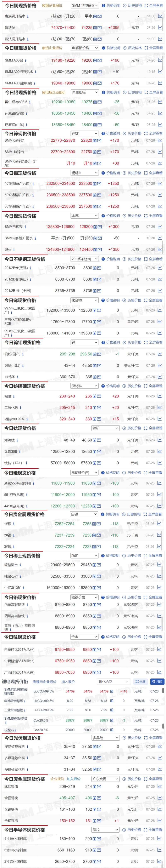Click 加入报价 in the 锂电现货价格 header

[68, 682]
